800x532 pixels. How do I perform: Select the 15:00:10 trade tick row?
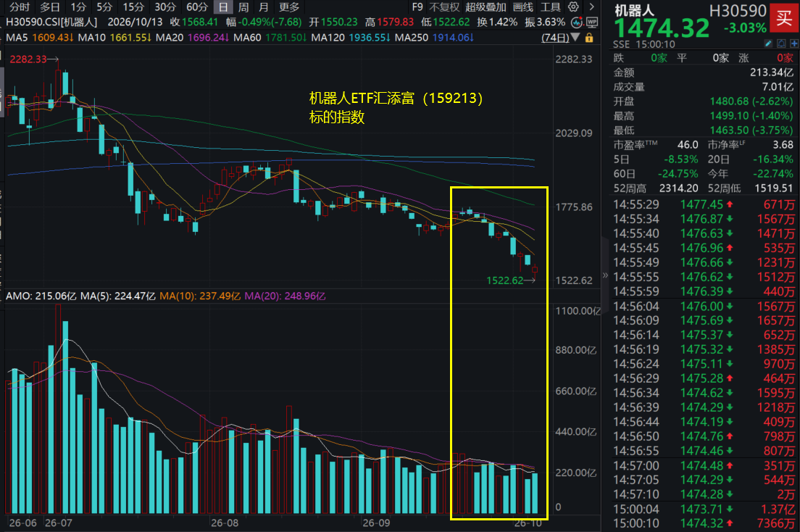coord(704,524)
